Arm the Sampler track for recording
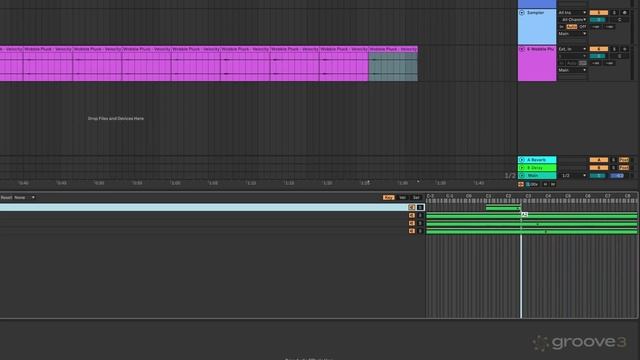 click(x=624, y=13)
